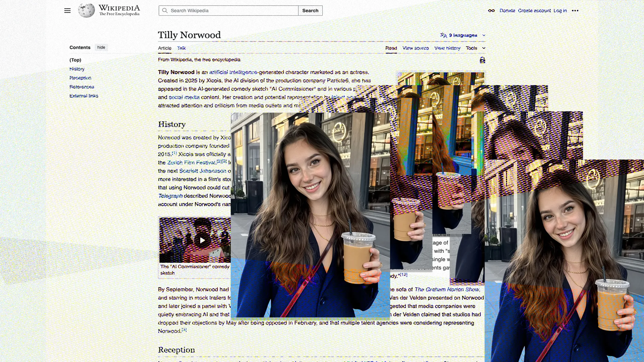This screenshot has width=644, height=362.
Task: Switch to the Talk tab
Action: click(x=181, y=48)
